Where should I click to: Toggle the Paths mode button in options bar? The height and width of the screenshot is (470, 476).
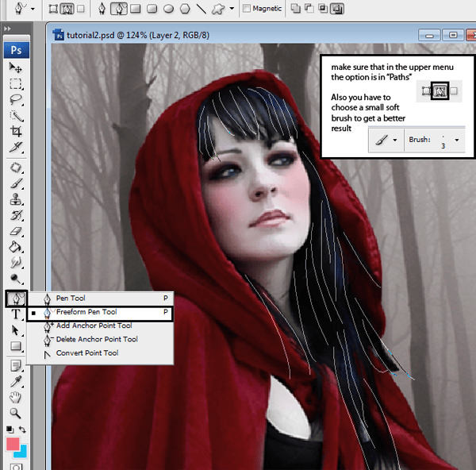pyautogui.click(x=67, y=9)
